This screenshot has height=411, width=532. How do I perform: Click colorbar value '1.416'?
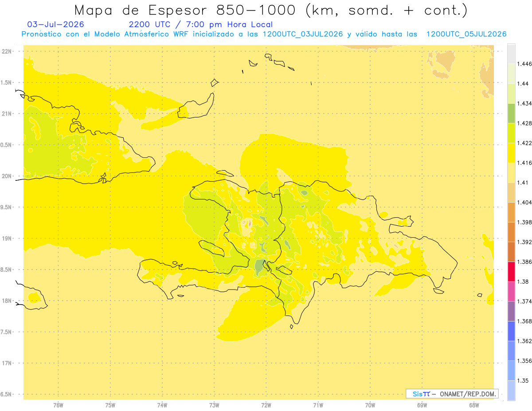524,163
